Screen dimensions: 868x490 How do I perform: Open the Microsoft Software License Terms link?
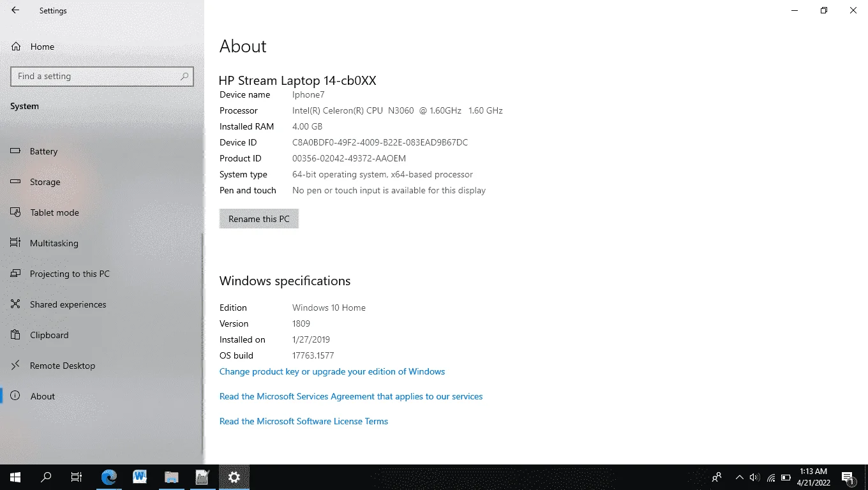304,421
